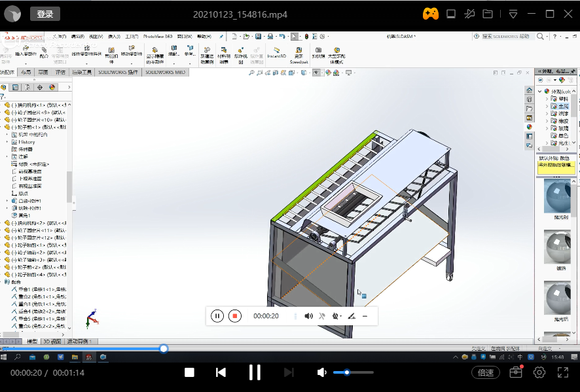The width and height of the screenshot is (580, 392).
Task: Open the ConfigurationManager tab icon
Action: pyautogui.click(x=27, y=87)
